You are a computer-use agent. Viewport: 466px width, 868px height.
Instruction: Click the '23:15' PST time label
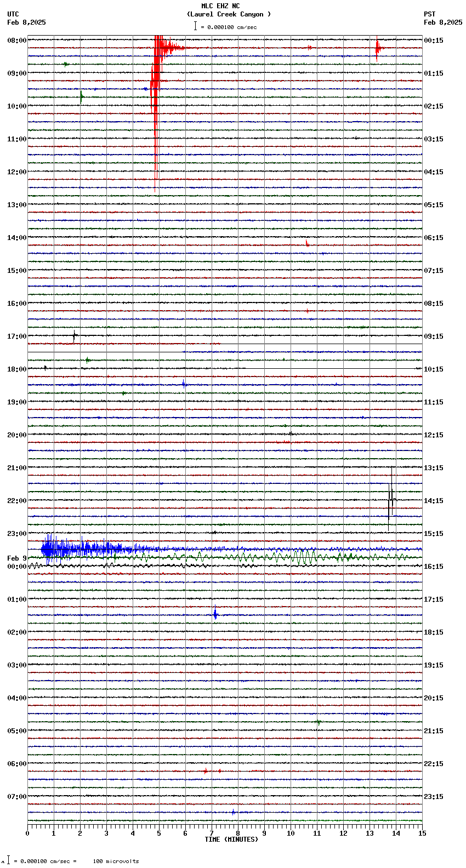point(434,797)
